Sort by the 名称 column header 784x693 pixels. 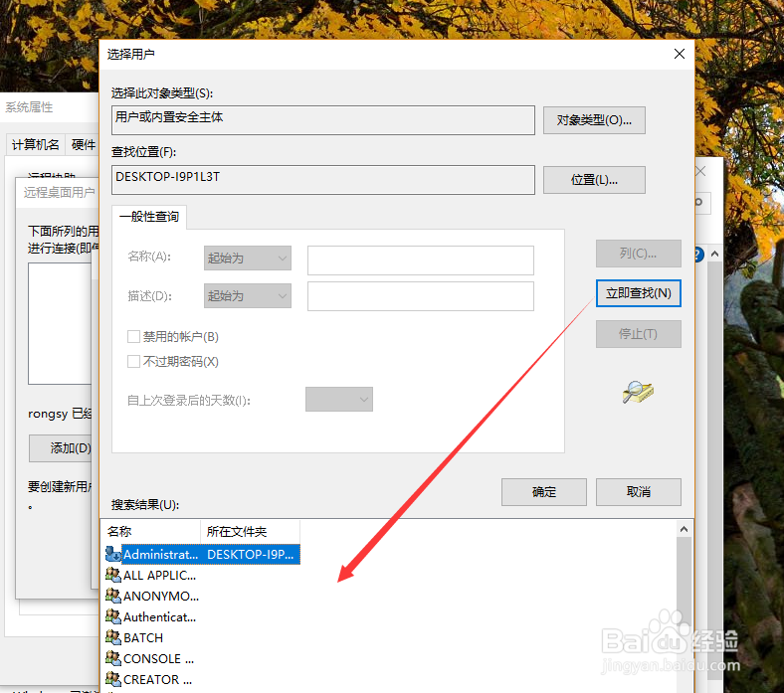(150, 532)
